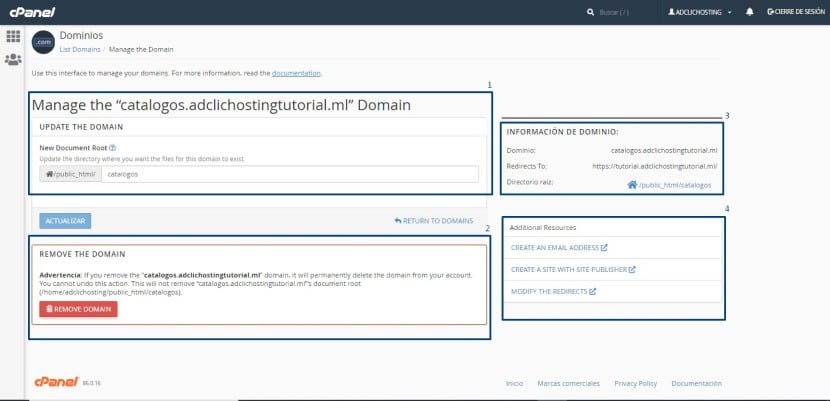
Task: Click the red Remove Domain button
Action: [x=78, y=309]
